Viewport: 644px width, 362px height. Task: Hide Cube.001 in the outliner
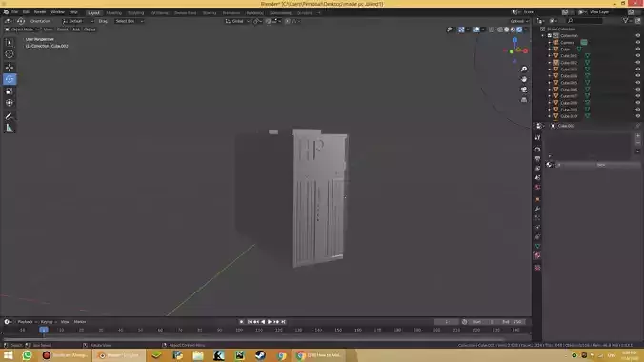point(638,56)
